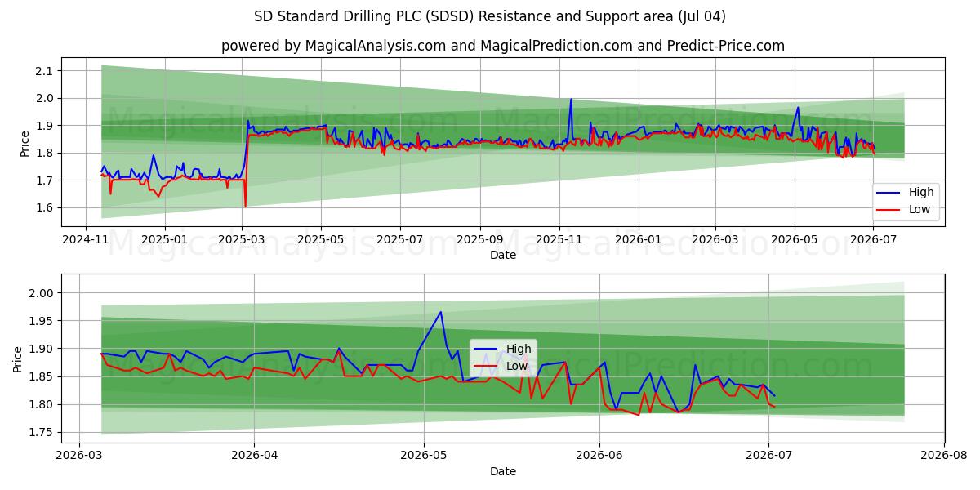This screenshot has width=980, height=490.
Task: Select the lower chart '2026-05' tick label
Action: (x=424, y=457)
